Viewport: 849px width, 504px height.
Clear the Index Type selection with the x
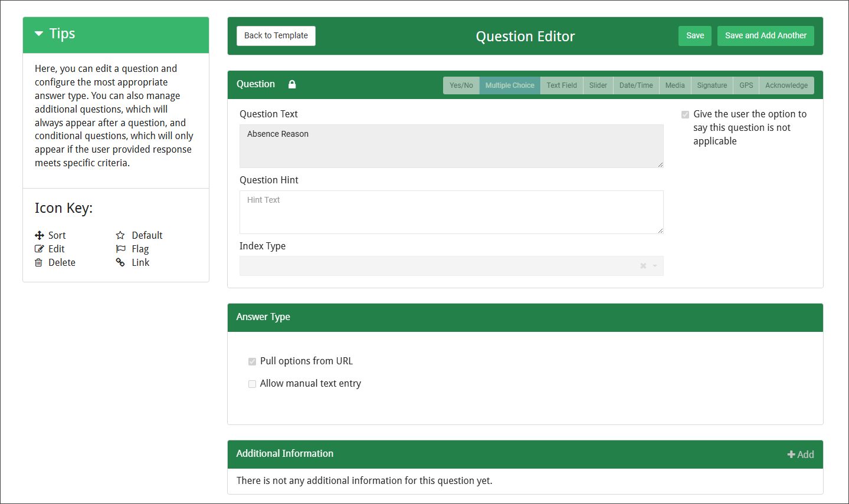pos(643,266)
